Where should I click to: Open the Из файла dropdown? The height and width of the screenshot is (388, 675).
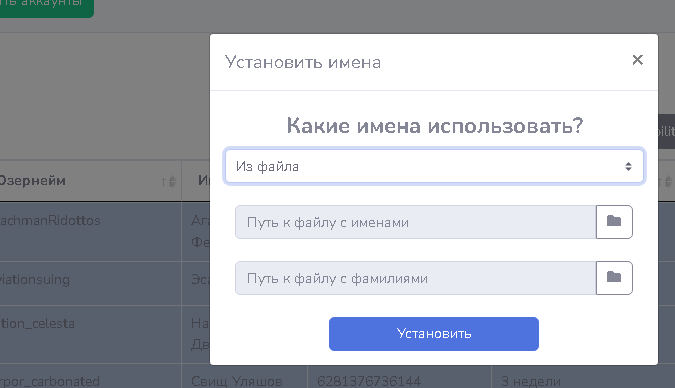point(434,166)
